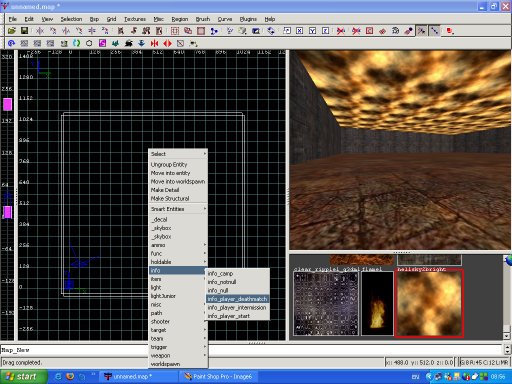Toggle the Y scale lock button

[x=312, y=31]
